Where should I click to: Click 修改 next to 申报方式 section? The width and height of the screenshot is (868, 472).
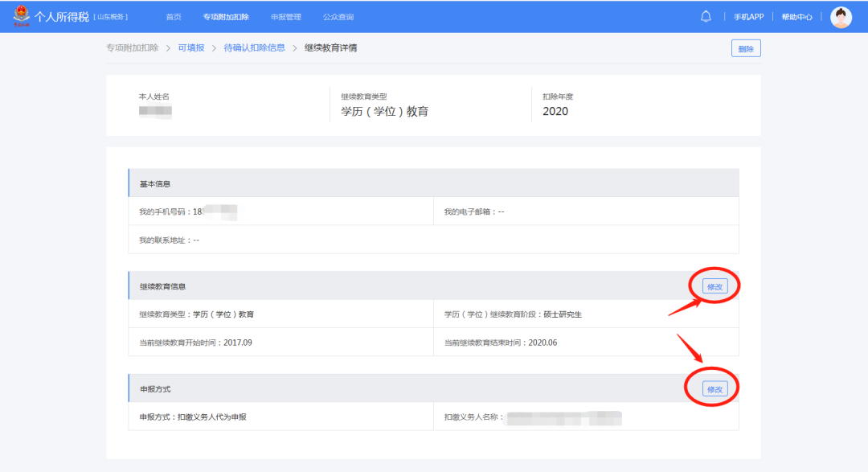tap(716, 387)
